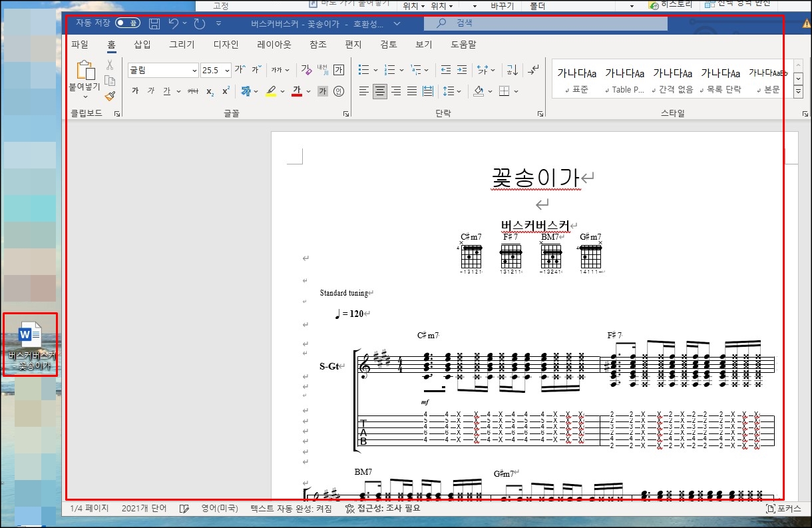The height and width of the screenshot is (528, 812).
Task: Cut selection with the scissors icon
Action: [110, 65]
